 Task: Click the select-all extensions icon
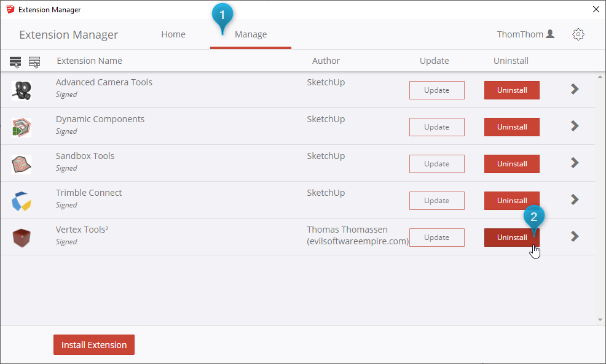coord(15,61)
